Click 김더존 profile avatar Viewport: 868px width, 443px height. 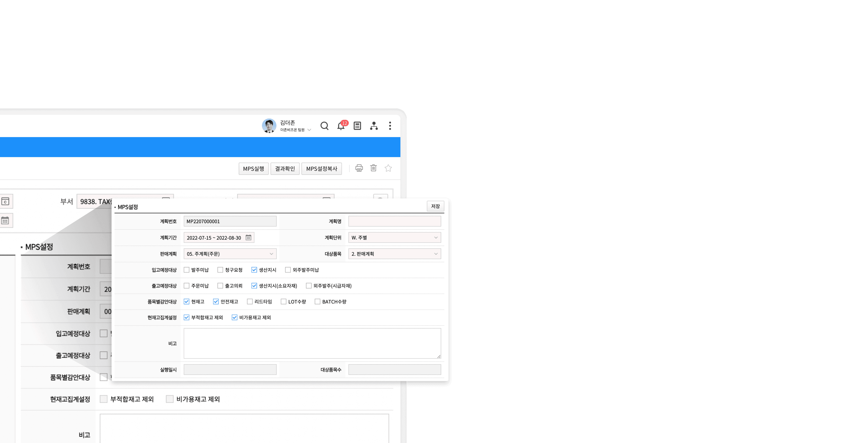pyautogui.click(x=269, y=126)
